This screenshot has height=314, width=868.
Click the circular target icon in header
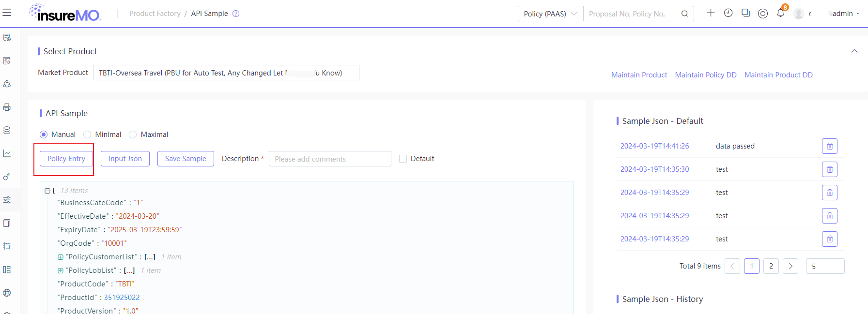click(763, 14)
